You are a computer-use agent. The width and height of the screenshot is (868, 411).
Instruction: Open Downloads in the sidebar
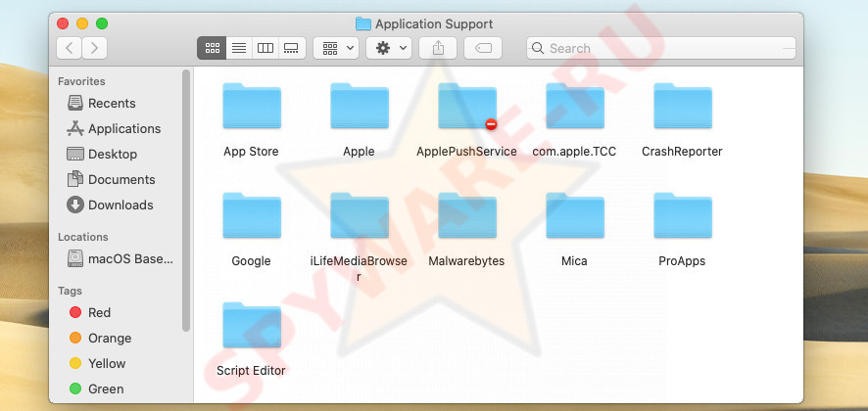coord(110,205)
